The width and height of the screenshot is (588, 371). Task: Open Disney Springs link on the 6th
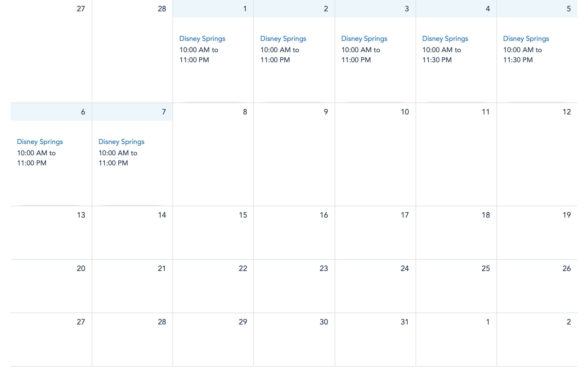(x=40, y=142)
